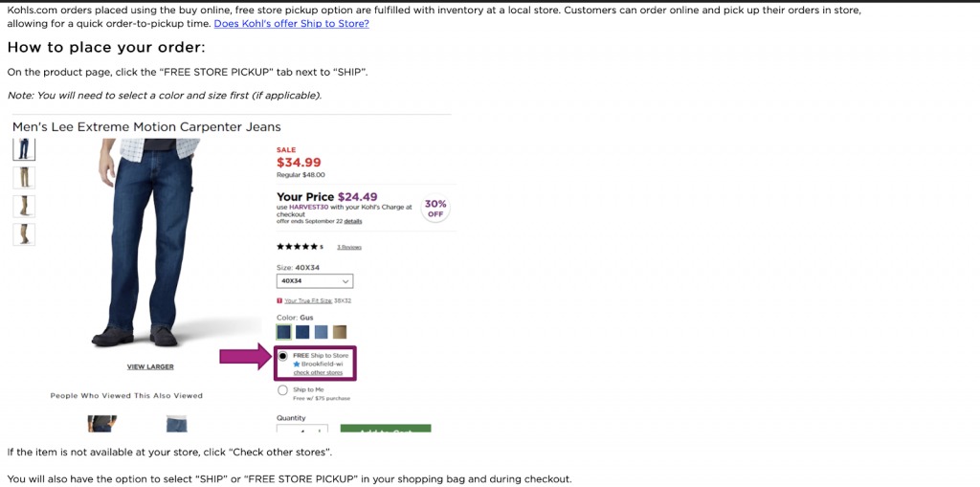Viewport: 980px width, 487px height.
Task: Click the 30% OFF badge
Action: click(x=435, y=209)
